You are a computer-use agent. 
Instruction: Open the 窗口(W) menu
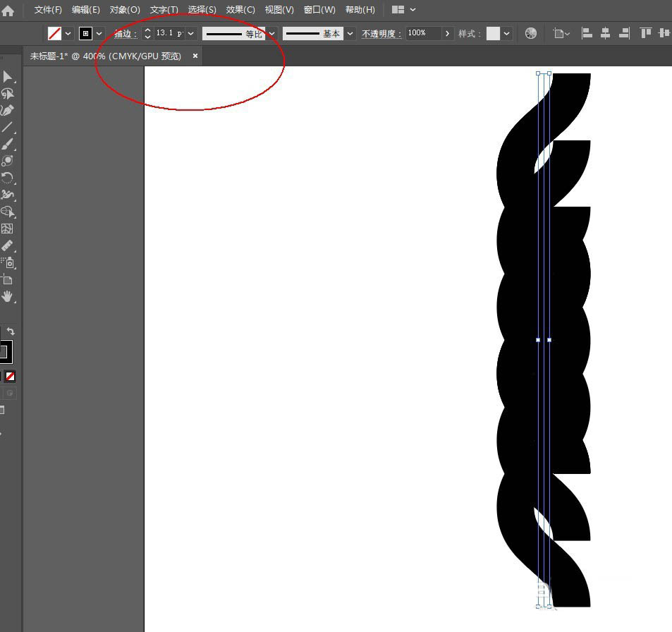pos(319,9)
